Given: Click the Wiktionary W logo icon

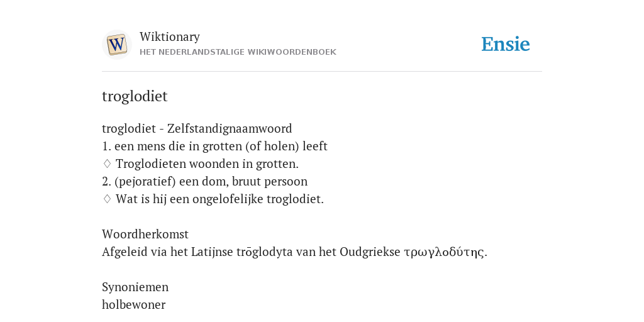Looking at the screenshot, I should [x=116, y=45].
